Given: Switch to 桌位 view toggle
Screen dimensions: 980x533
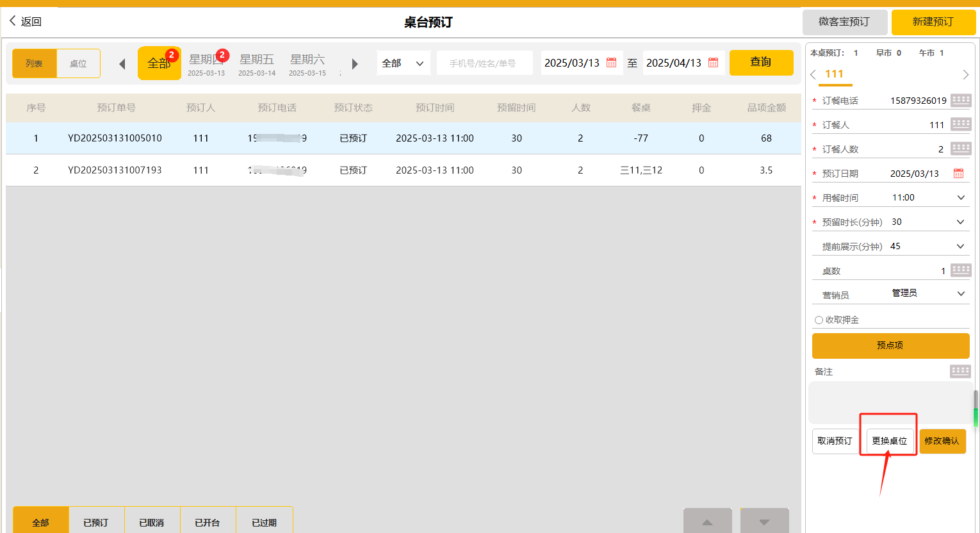Looking at the screenshot, I should coord(78,64).
